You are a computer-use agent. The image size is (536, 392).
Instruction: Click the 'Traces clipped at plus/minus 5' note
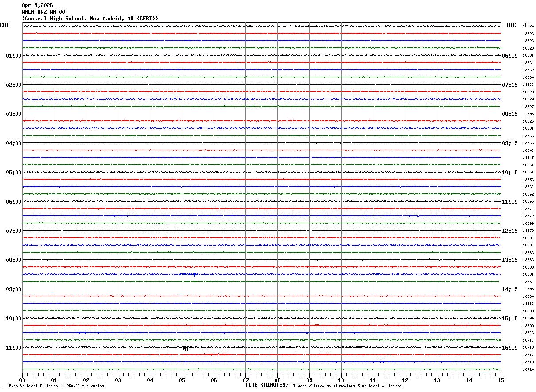click(x=347, y=386)
